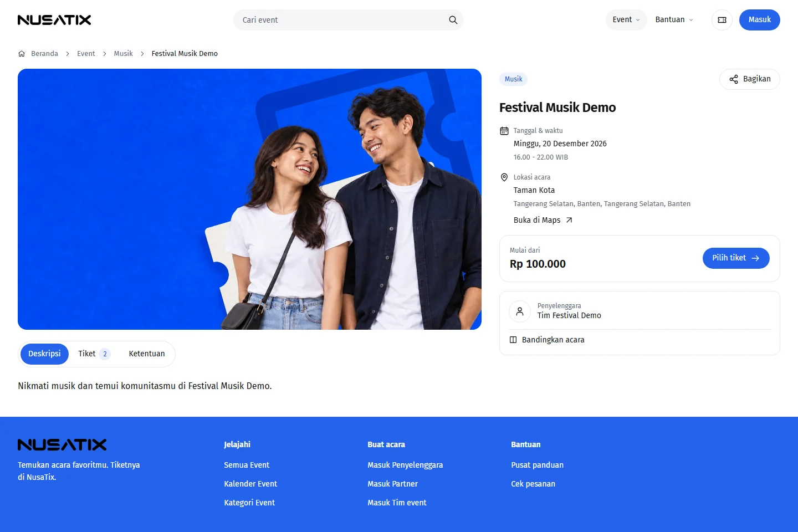798x532 pixels.
Task: Click the Musik category tag
Action: coord(513,79)
